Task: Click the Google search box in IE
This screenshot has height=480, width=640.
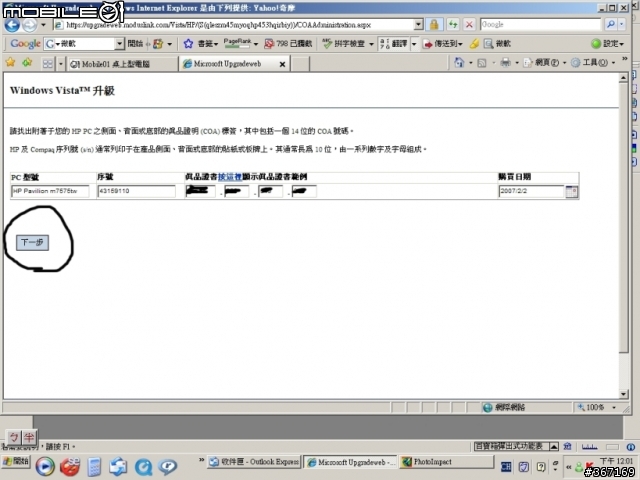Action: [540, 24]
